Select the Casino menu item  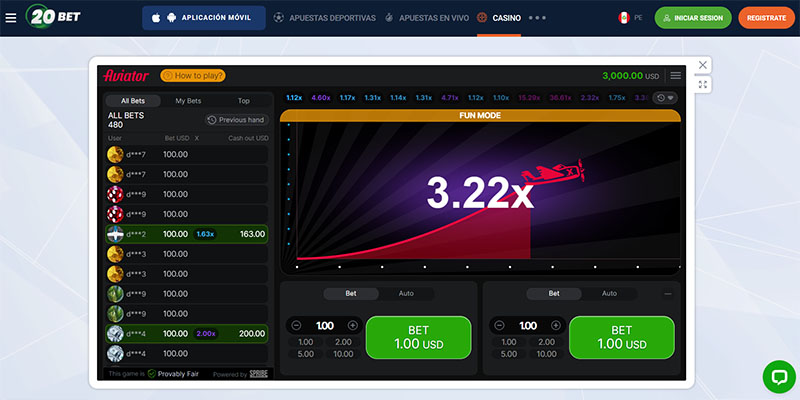(x=499, y=18)
